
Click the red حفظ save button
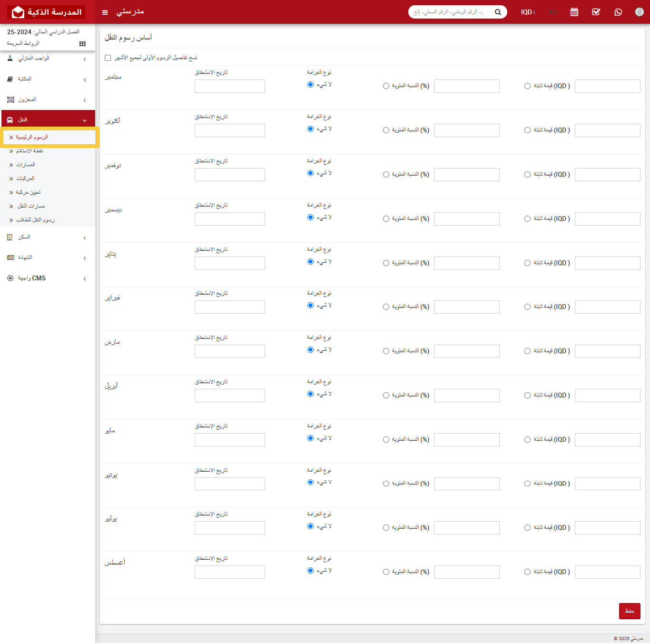tap(629, 611)
